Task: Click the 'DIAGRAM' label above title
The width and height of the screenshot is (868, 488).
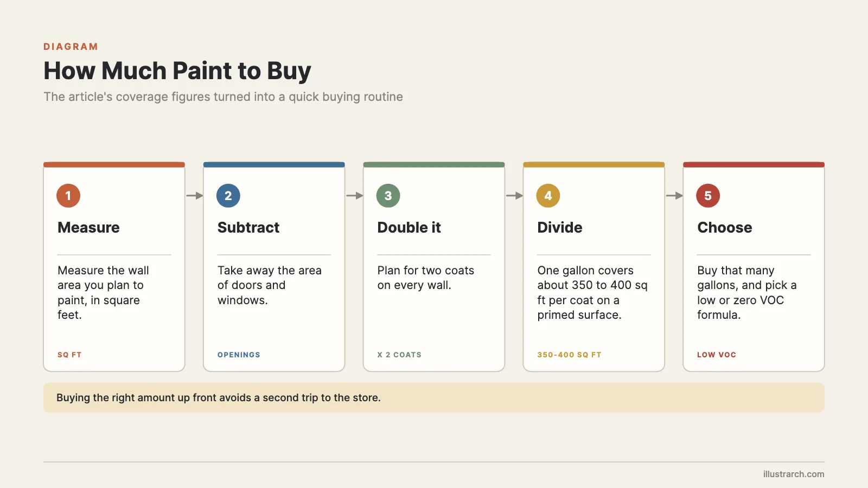Action: pos(71,47)
